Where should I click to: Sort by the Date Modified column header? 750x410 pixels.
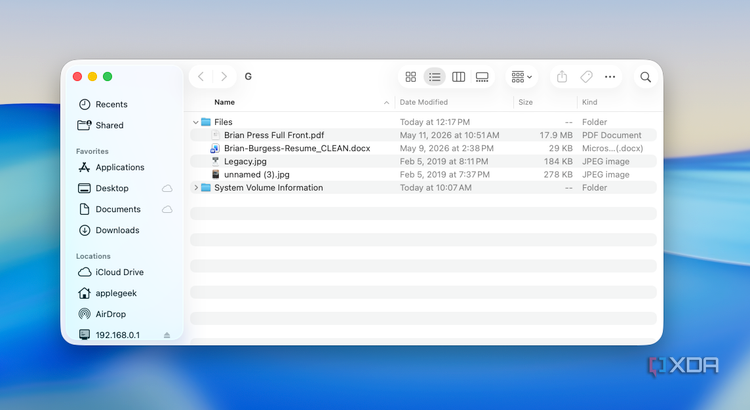point(424,102)
